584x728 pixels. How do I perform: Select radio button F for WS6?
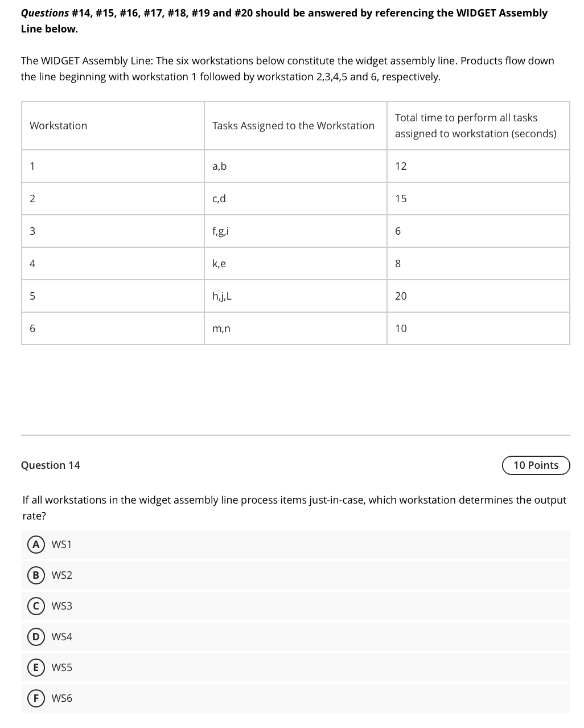click(x=36, y=698)
